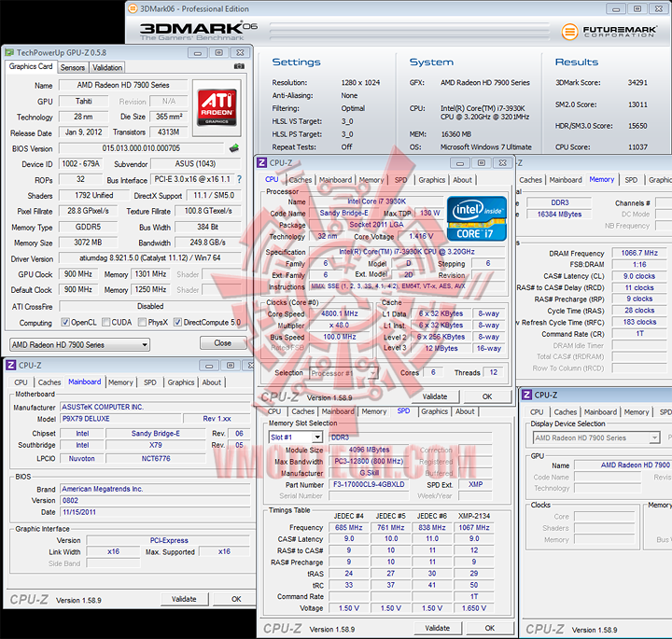Click the DRAM Frequency value 1066.7 MHz

tap(639, 253)
